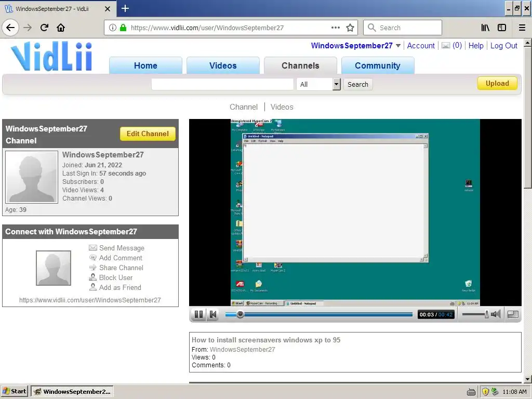Select the Videos sub-tab below search bar
The image size is (532, 399).
coord(282,107)
